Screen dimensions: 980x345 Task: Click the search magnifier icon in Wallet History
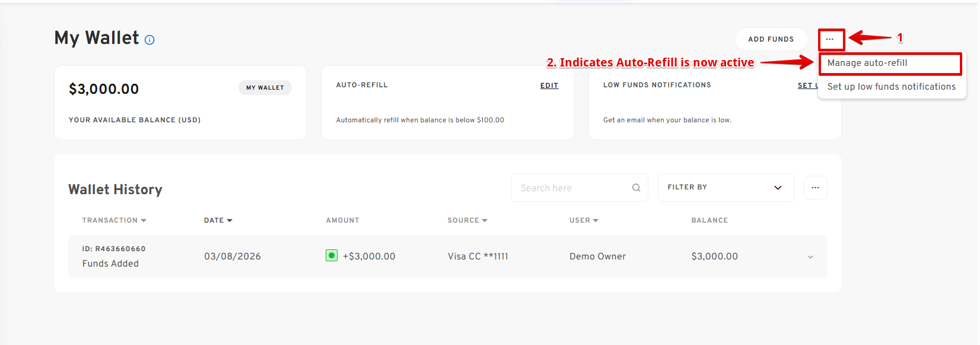[x=636, y=188]
